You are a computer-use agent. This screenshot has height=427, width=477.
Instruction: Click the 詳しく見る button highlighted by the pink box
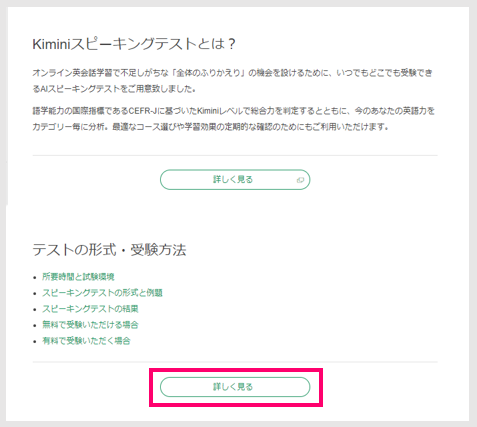235,387
